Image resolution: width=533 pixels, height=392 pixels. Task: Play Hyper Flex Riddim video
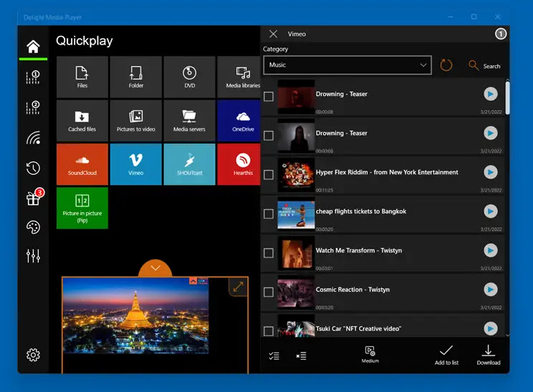pyautogui.click(x=491, y=172)
